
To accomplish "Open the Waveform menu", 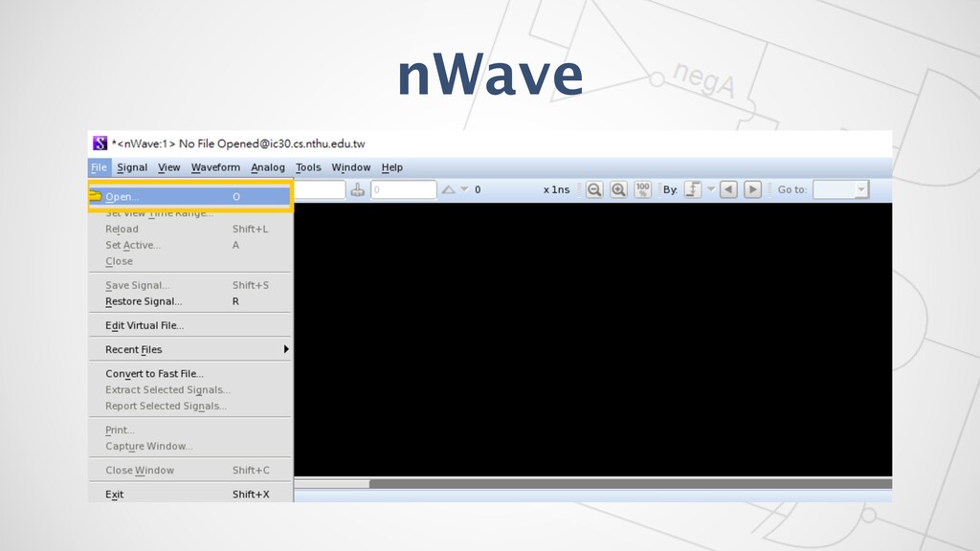I will [215, 167].
